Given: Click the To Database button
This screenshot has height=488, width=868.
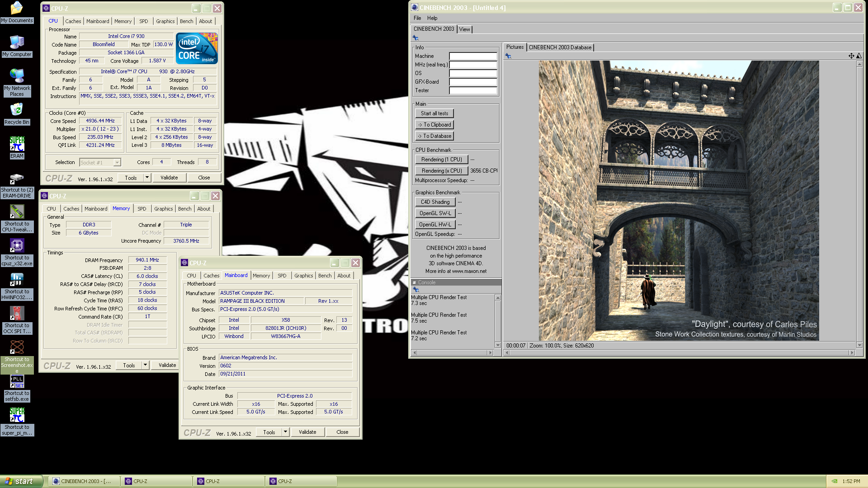Looking at the screenshot, I should pyautogui.click(x=434, y=136).
